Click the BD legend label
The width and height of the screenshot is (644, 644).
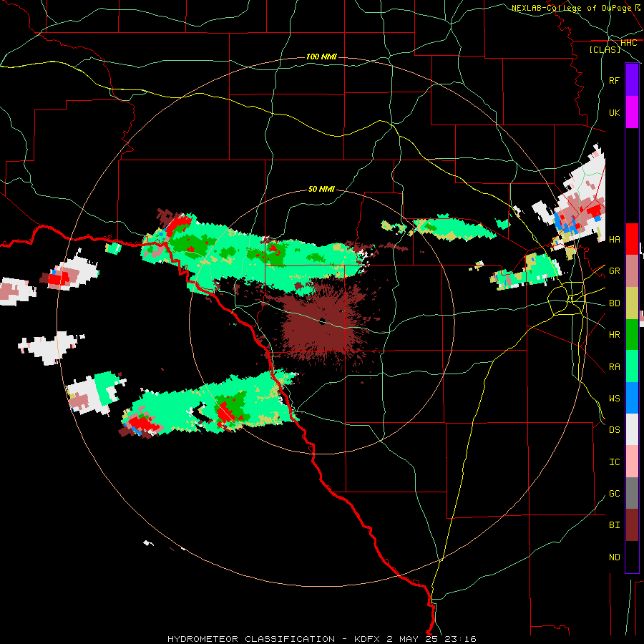(x=614, y=303)
